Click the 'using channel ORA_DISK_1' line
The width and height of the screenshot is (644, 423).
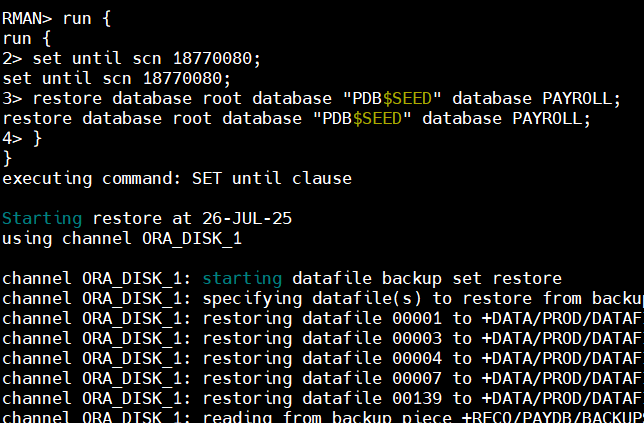tap(122, 238)
